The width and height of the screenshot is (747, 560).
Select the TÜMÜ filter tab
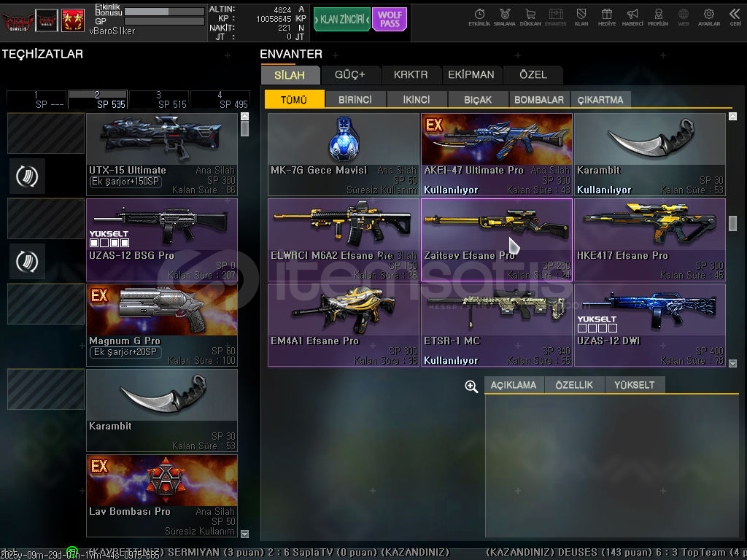pyautogui.click(x=295, y=99)
